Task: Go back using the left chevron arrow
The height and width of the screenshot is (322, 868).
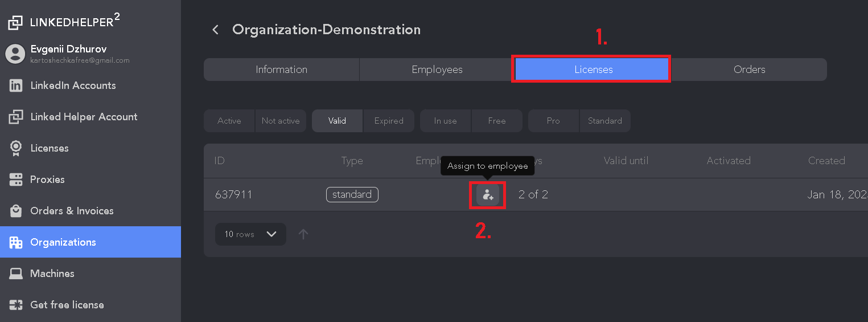Action: (215, 30)
